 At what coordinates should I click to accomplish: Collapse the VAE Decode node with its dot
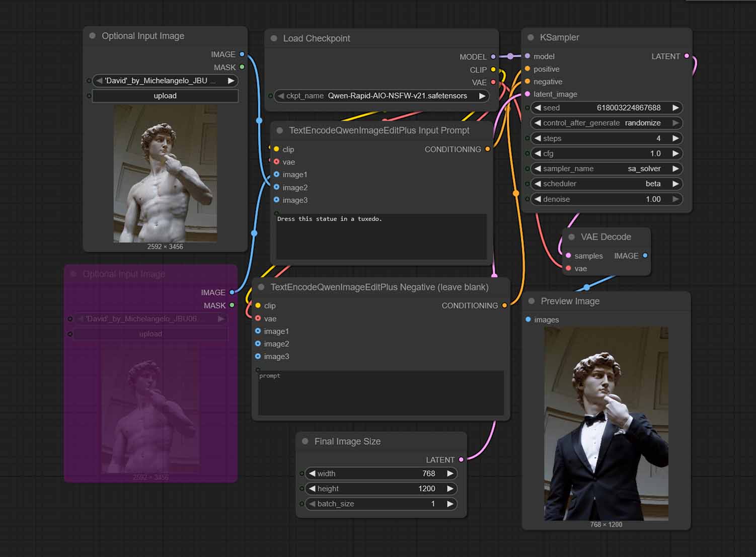(x=571, y=236)
